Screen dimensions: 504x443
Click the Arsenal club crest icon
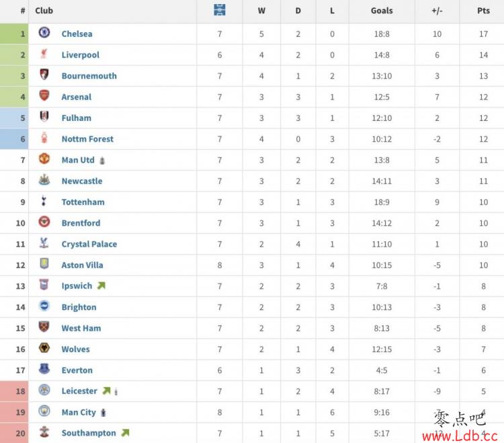pos(44,95)
